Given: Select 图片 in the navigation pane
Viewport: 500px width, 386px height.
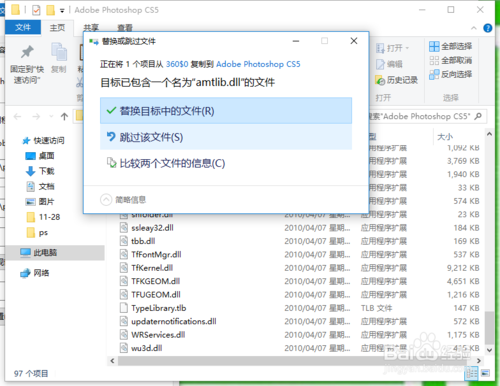Looking at the screenshot, I should click(40, 202).
